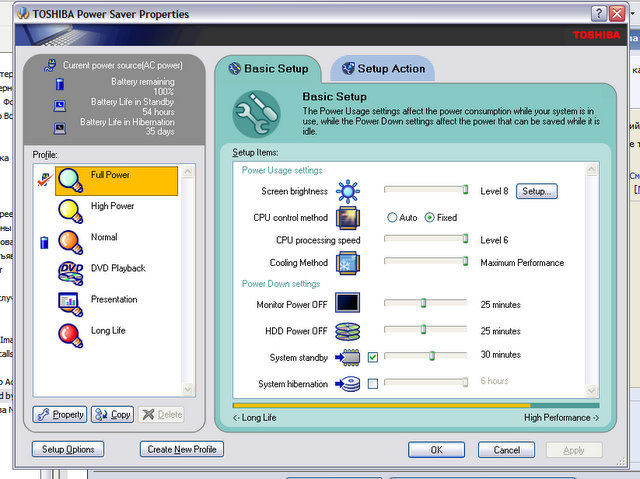
Task: Select the Full Power profile bulb icon
Action: (70, 180)
